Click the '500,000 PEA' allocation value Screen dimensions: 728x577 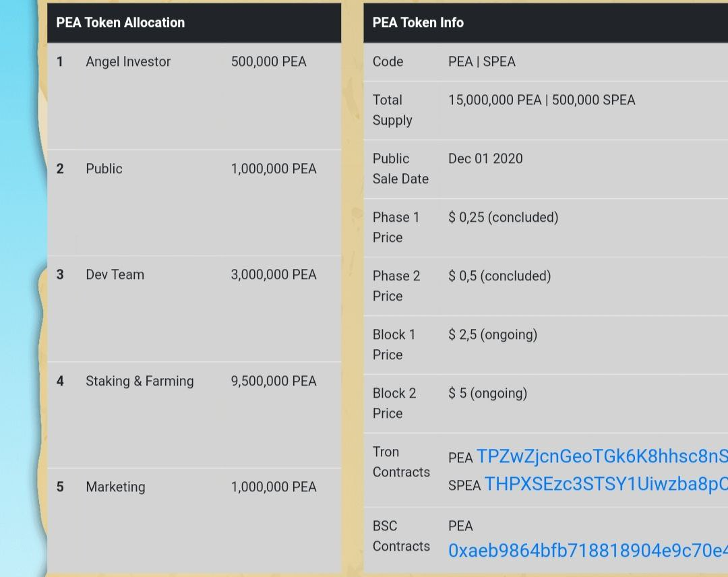pos(268,61)
